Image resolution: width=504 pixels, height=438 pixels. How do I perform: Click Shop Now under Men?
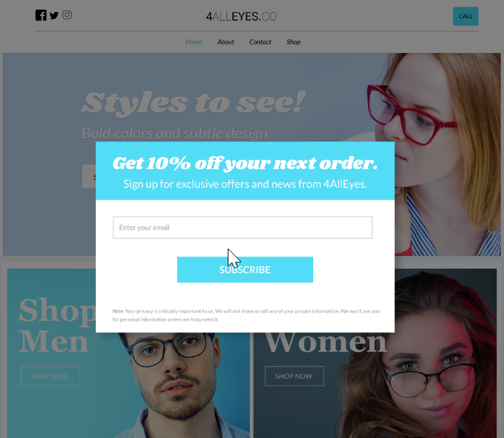50,376
